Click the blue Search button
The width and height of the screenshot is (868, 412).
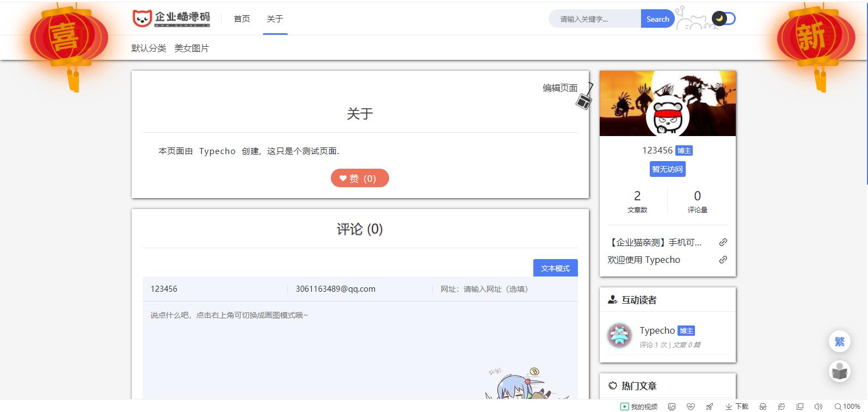(657, 19)
